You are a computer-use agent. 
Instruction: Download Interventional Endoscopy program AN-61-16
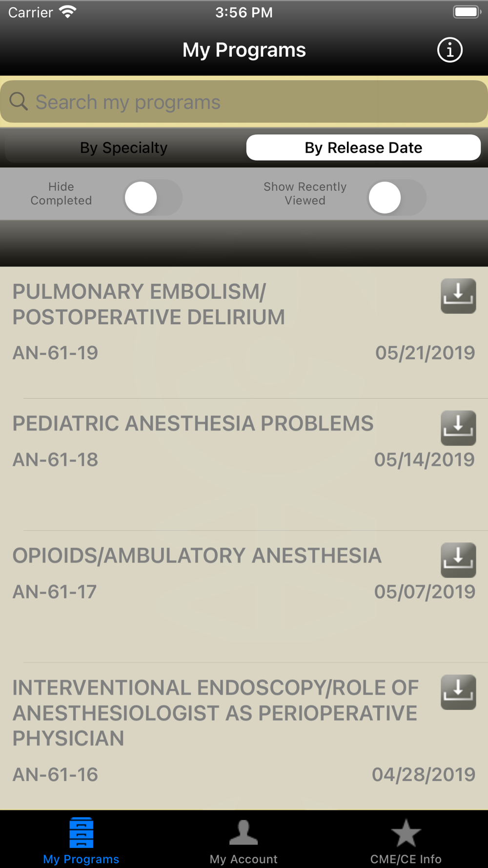coord(458,692)
